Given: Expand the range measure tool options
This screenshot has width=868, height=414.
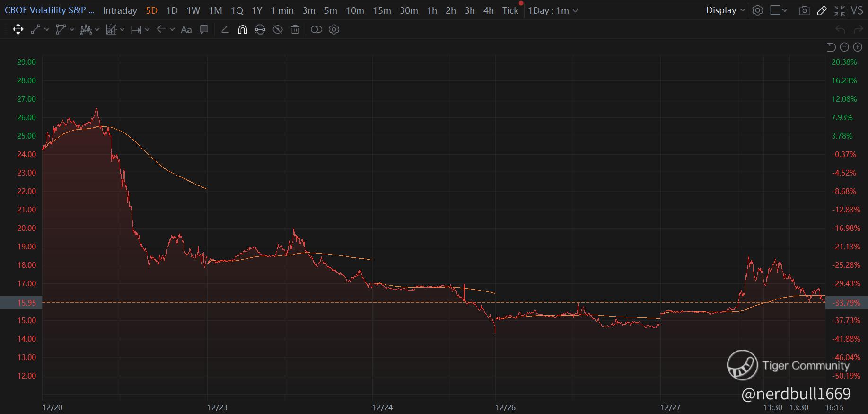Looking at the screenshot, I should [147, 29].
